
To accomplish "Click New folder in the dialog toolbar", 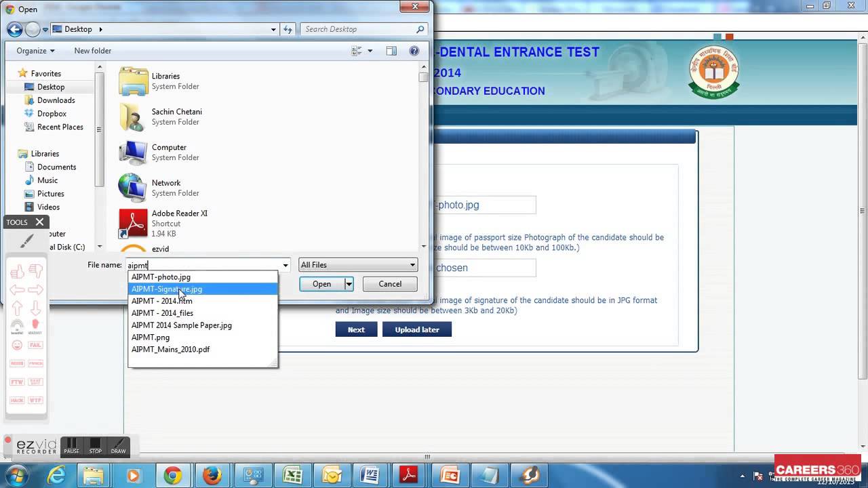I will pos(93,51).
